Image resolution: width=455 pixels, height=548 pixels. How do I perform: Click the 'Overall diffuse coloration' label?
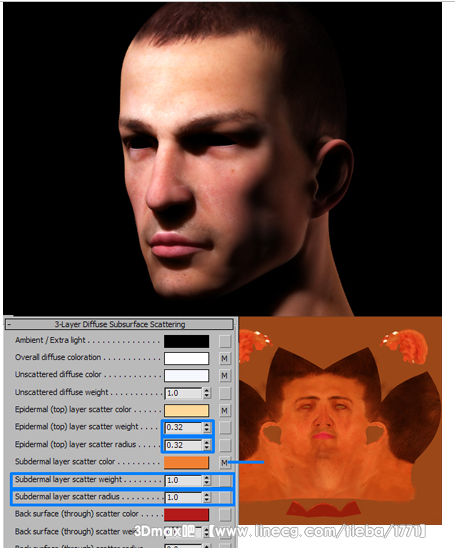pyautogui.click(x=58, y=357)
